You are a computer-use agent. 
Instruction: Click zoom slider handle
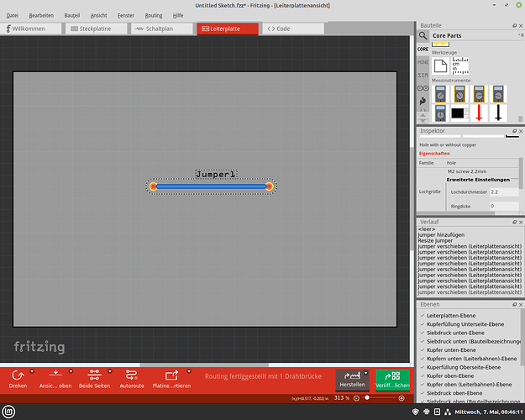tap(367, 398)
